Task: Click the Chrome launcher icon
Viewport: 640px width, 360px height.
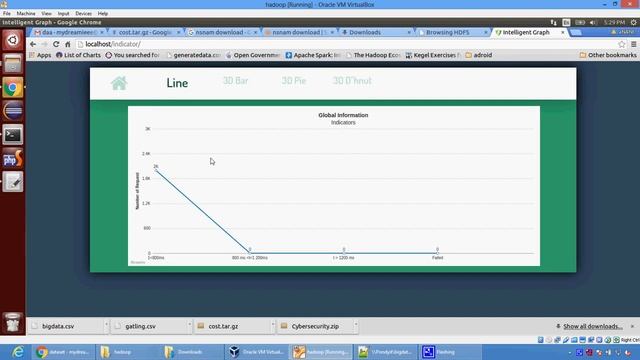Action: 13,87
